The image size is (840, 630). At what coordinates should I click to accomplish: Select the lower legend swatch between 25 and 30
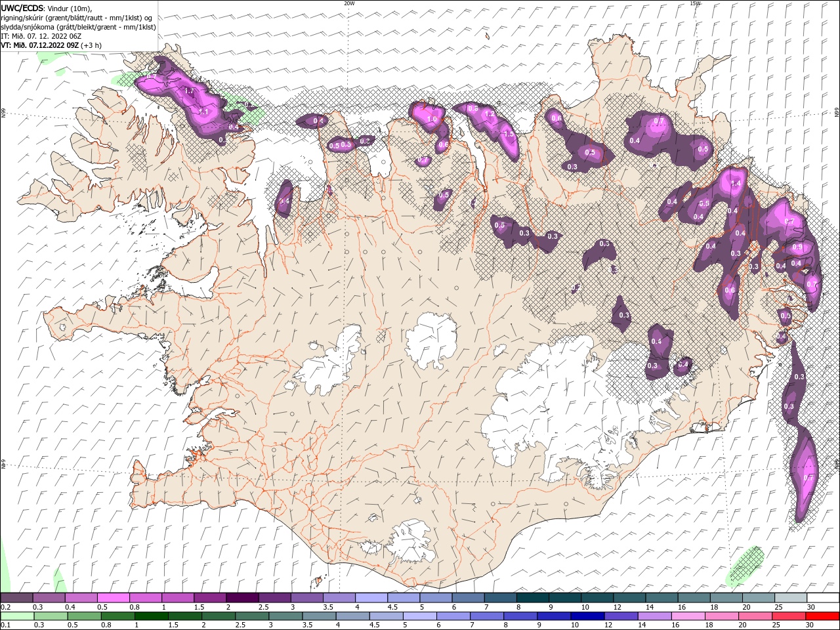tap(789, 616)
